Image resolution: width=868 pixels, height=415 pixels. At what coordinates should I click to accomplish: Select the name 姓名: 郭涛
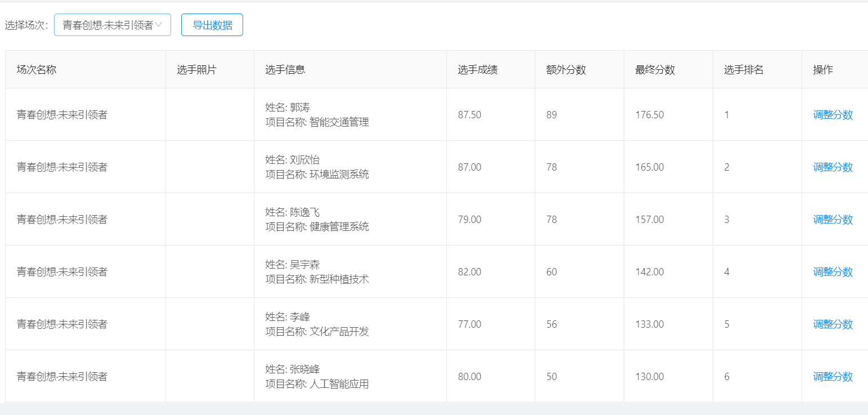(288, 108)
